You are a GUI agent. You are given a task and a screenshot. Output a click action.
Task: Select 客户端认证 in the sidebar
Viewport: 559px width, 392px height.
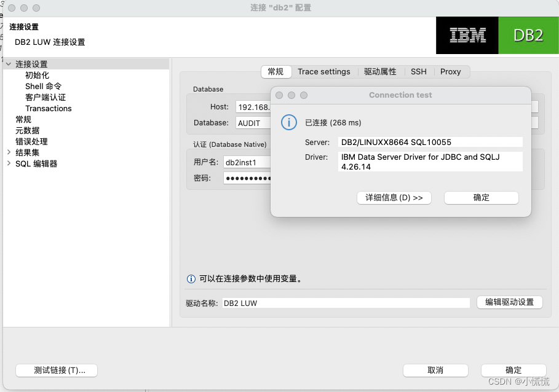[45, 97]
